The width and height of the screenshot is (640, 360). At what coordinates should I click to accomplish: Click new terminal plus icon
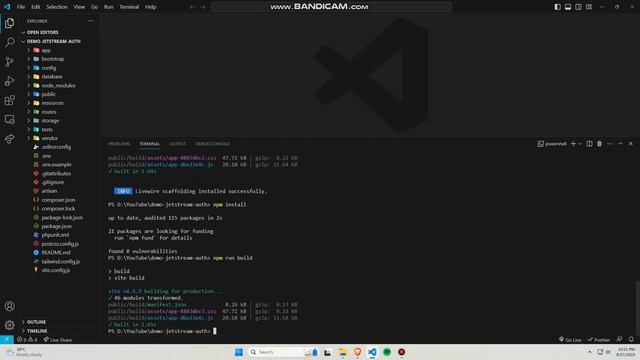573,144
